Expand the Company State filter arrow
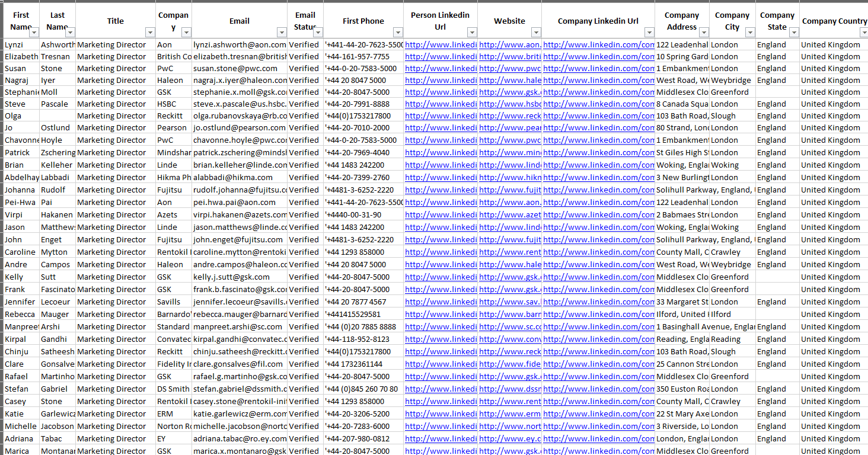This screenshot has height=455, width=868. 794,33
